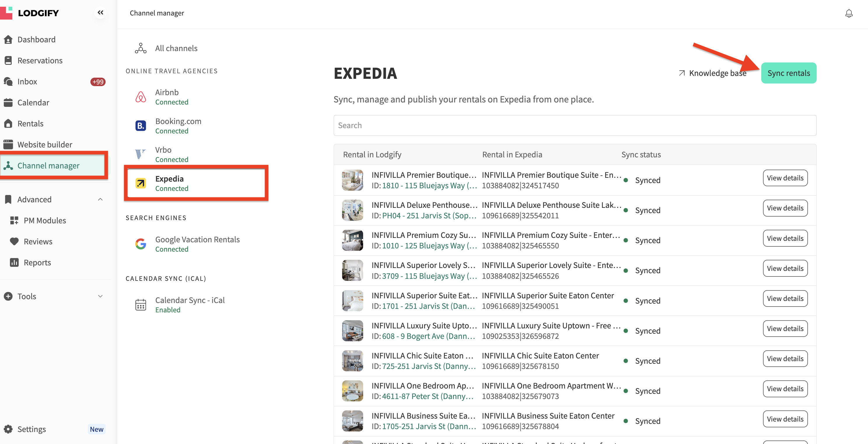Click the Google Vacation Rentals logo
The image size is (868, 444).
tap(141, 244)
